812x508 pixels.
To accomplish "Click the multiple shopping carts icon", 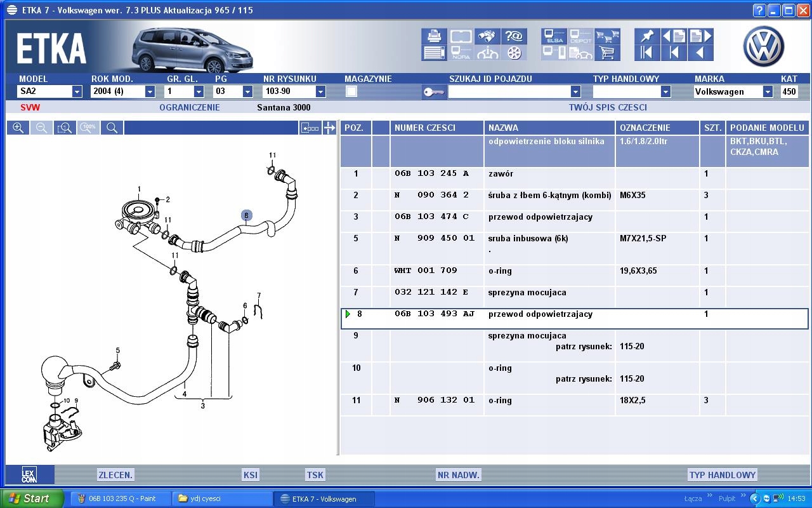I will click(x=608, y=36).
